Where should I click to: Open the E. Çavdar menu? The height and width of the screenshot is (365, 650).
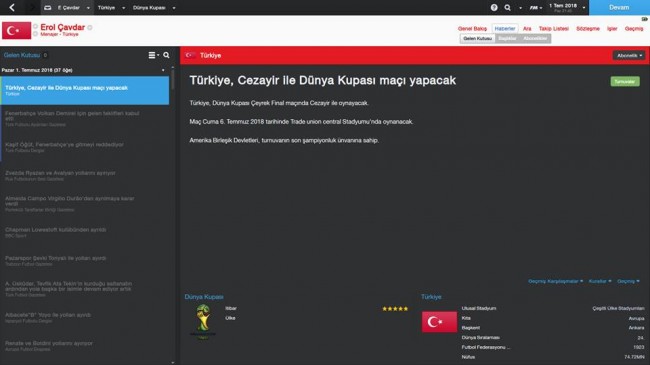coord(68,7)
